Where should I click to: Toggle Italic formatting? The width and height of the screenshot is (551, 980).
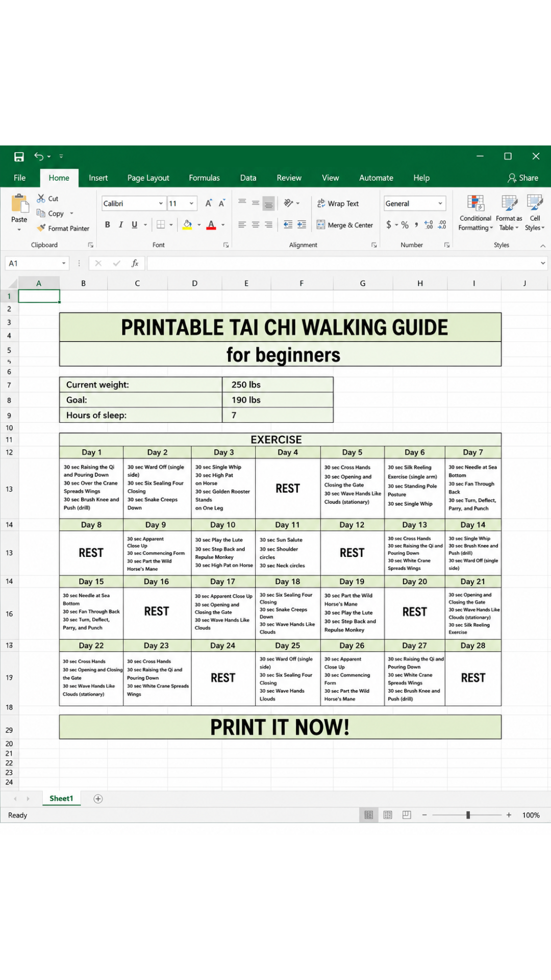121,225
